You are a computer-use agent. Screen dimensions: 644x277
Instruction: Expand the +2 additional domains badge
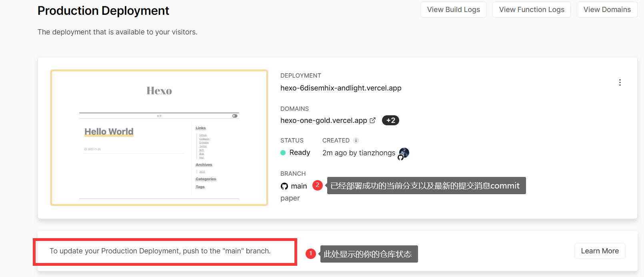[x=390, y=120]
